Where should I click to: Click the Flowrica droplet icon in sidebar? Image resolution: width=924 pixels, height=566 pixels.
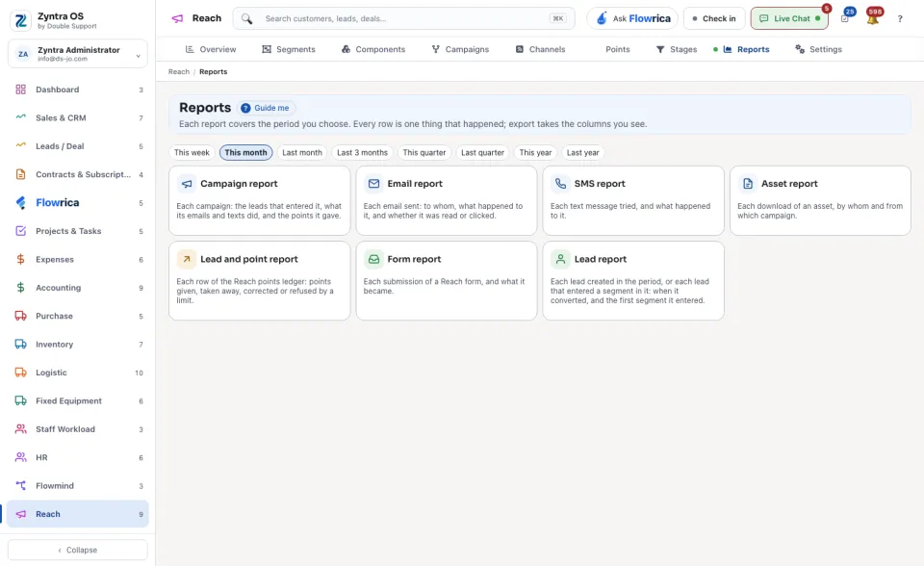[x=20, y=203]
